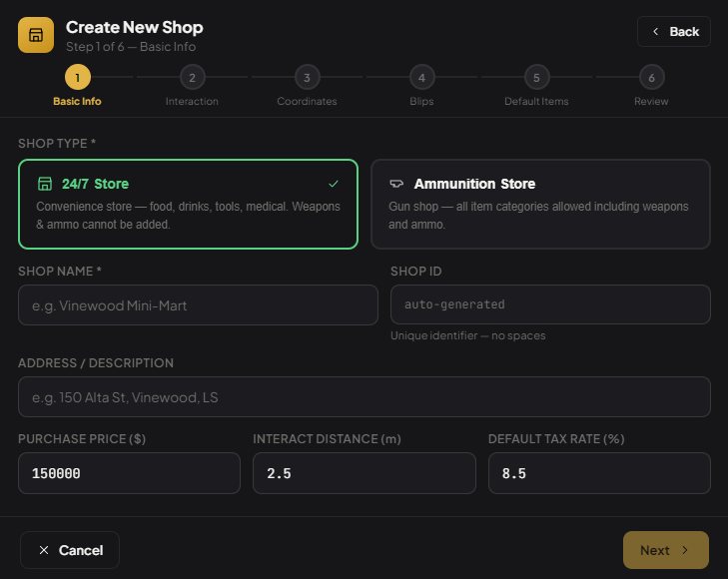Click the left chevron on Back
728x579 pixels.
tap(655, 32)
